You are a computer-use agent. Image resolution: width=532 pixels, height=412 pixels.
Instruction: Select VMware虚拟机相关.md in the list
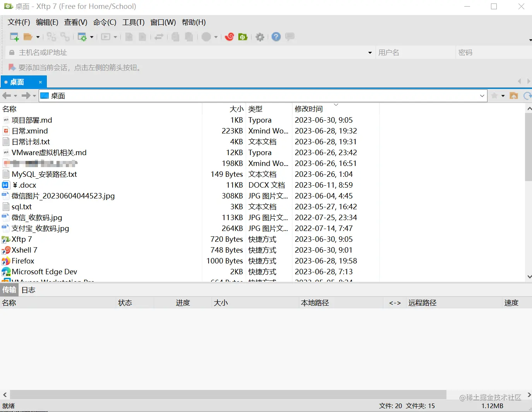coord(49,153)
